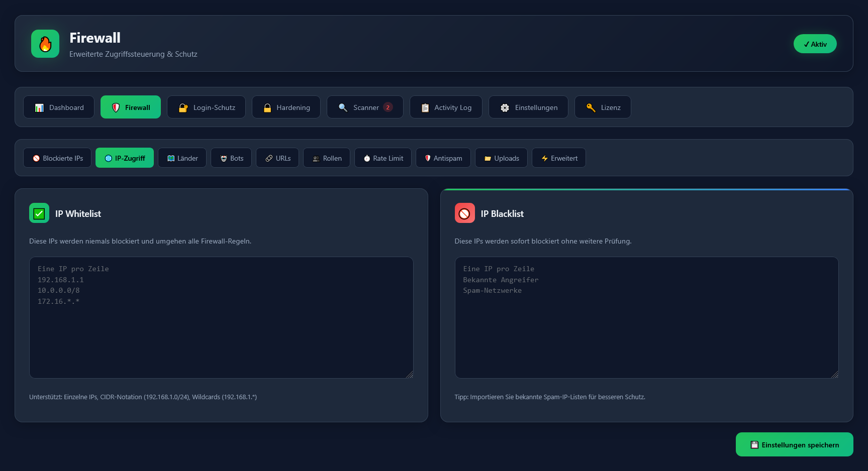Click the flame Firewall logo icon
Screen dimensions: 868x471
(x=45, y=44)
